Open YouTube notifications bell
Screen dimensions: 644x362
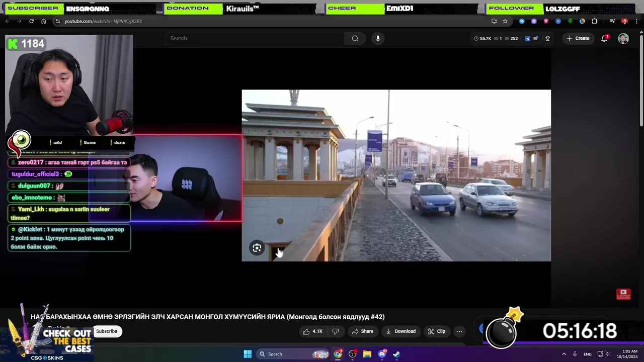tap(604, 38)
